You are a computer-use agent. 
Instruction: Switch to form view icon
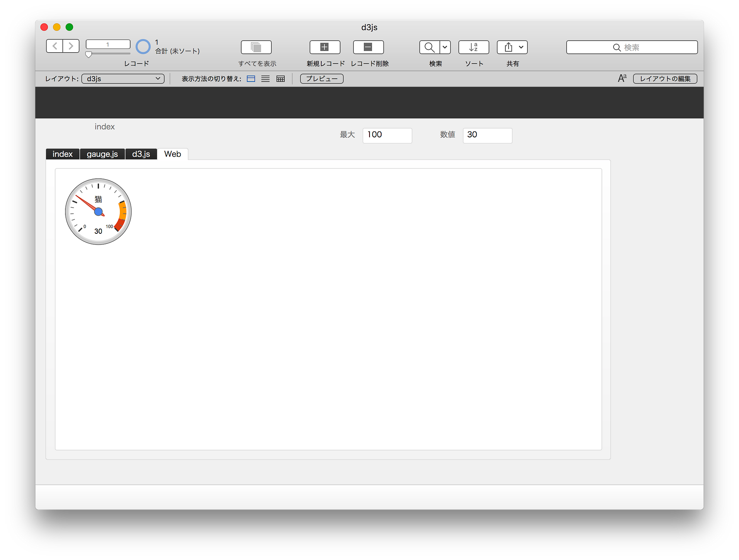click(251, 78)
